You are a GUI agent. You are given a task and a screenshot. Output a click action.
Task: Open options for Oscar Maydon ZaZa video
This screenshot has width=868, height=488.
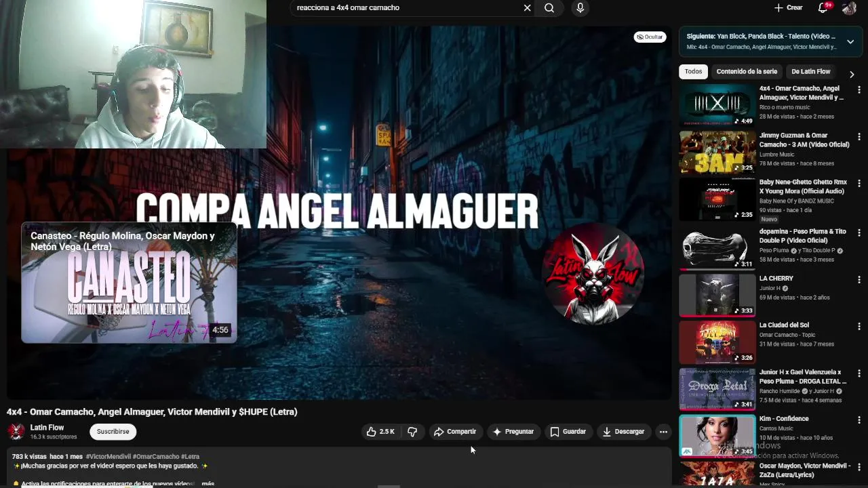(859, 467)
